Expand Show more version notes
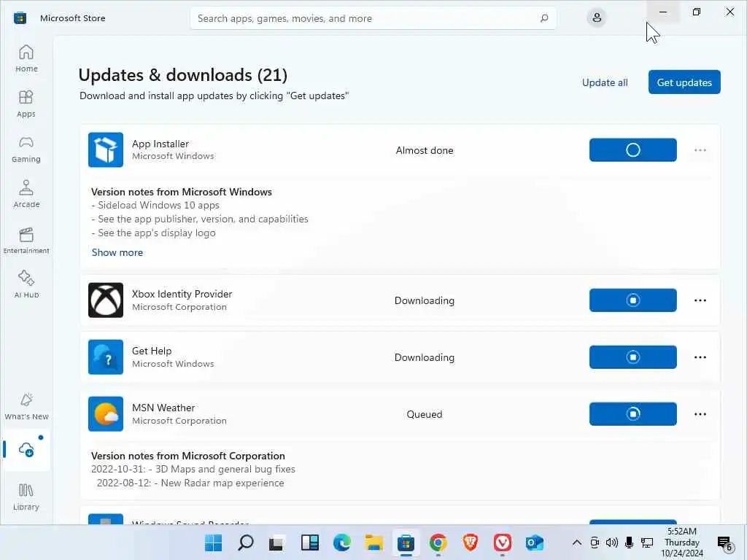747x560 pixels. coord(117,252)
